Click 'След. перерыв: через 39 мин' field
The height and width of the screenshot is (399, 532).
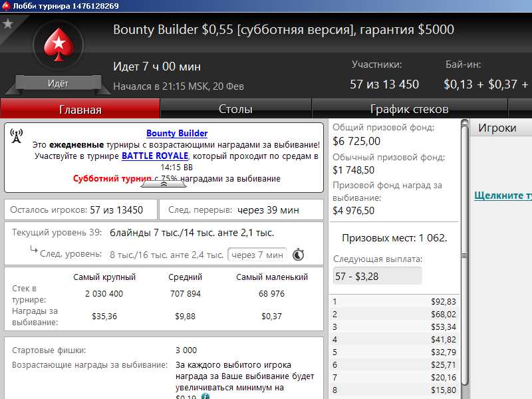[x=241, y=209]
